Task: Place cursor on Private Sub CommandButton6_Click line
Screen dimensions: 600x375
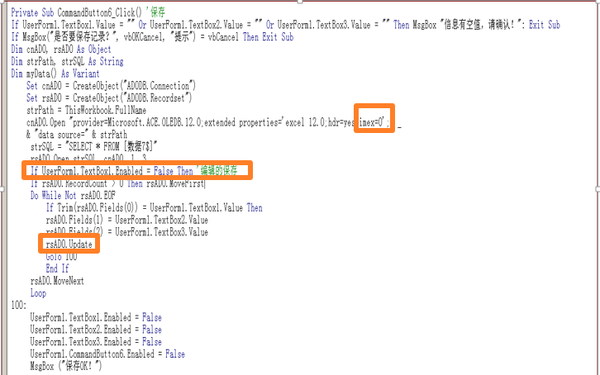Action: pos(88,13)
